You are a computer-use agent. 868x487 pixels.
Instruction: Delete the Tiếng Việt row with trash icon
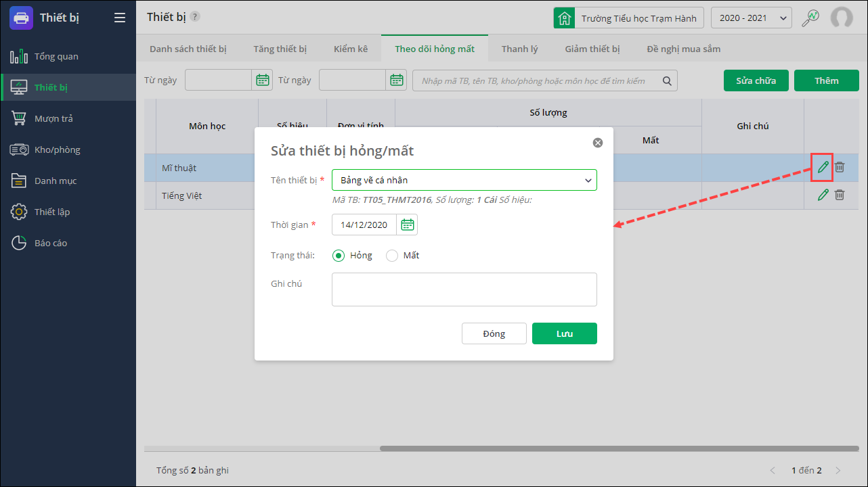840,195
